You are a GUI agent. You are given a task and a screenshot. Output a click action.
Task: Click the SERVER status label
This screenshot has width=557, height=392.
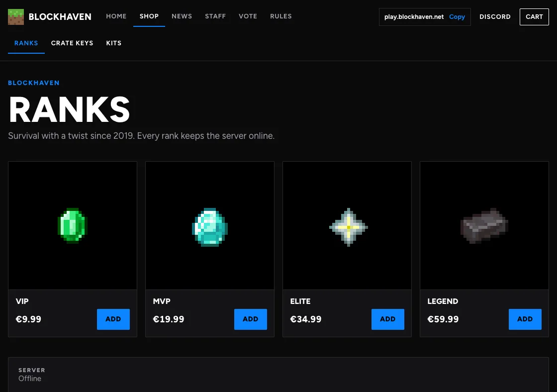pyautogui.click(x=32, y=370)
